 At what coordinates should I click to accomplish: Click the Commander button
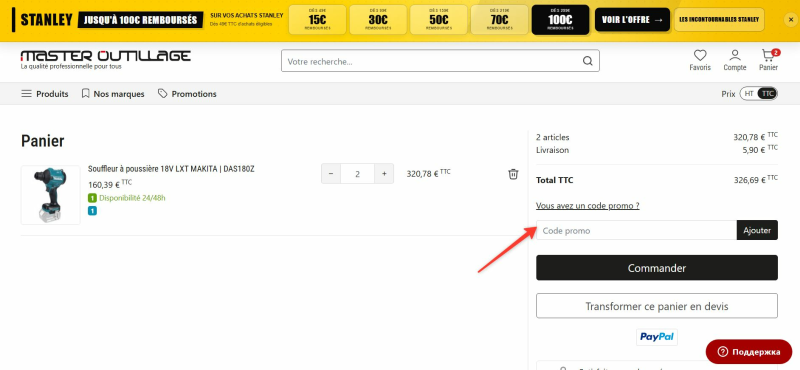[657, 268]
